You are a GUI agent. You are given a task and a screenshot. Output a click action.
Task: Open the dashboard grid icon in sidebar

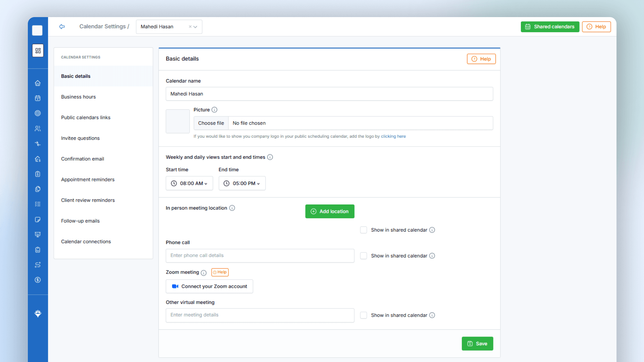click(38, 51)
